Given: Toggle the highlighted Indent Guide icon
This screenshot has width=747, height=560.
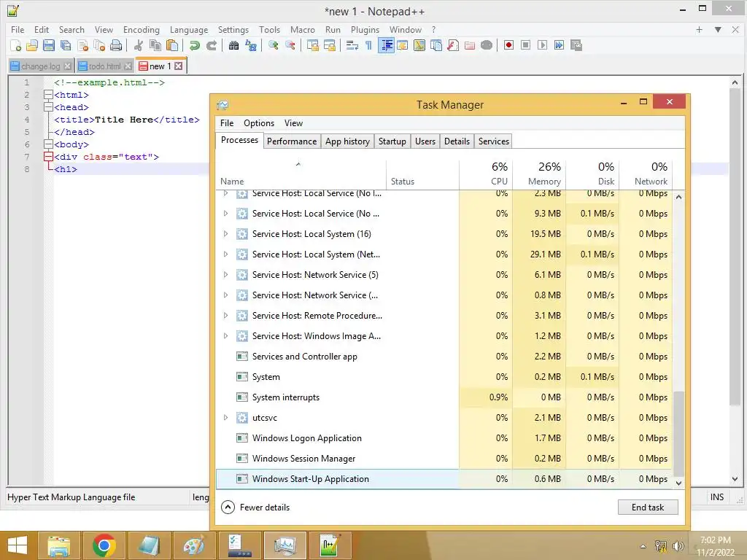Looking at the screenshot, I should (387, 45).
